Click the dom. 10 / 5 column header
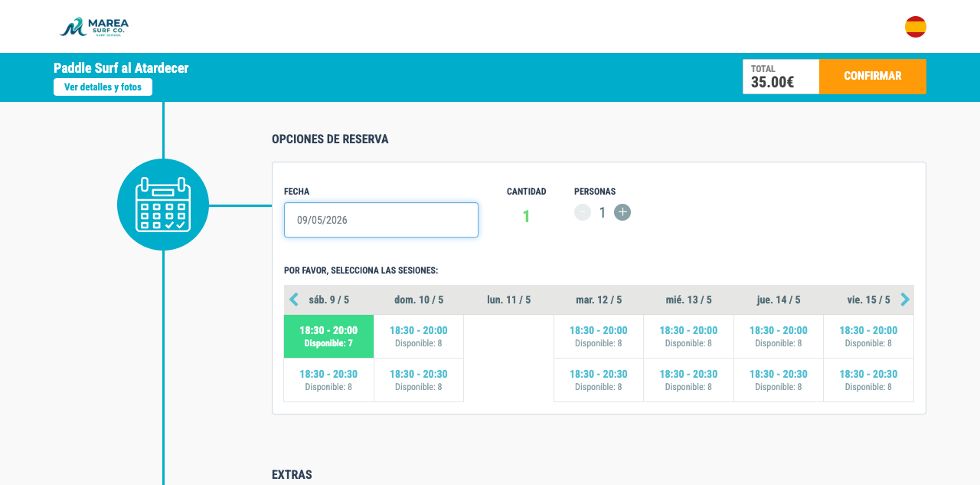The width and height of the screenshot is (980, 485). pos(419,300)
